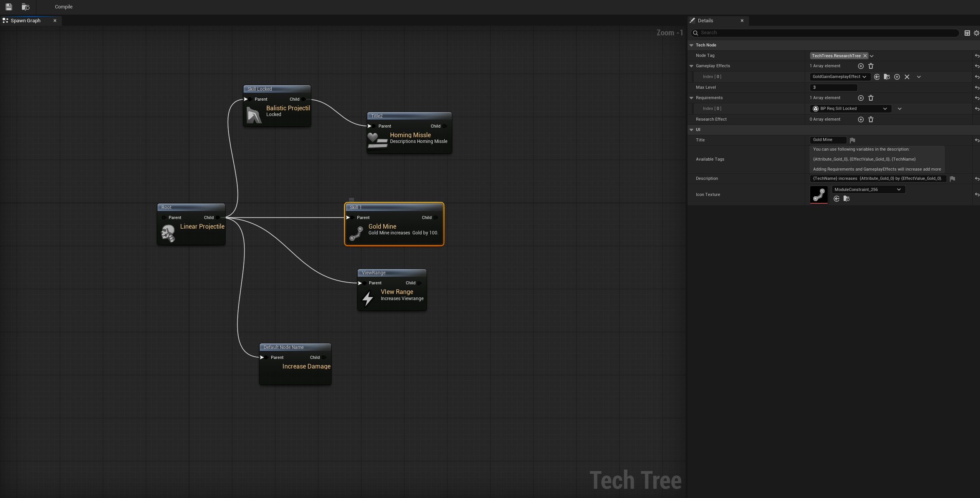980x498 pixels.
Task: Select the Details panel tab
Action: tap(706, 20)
